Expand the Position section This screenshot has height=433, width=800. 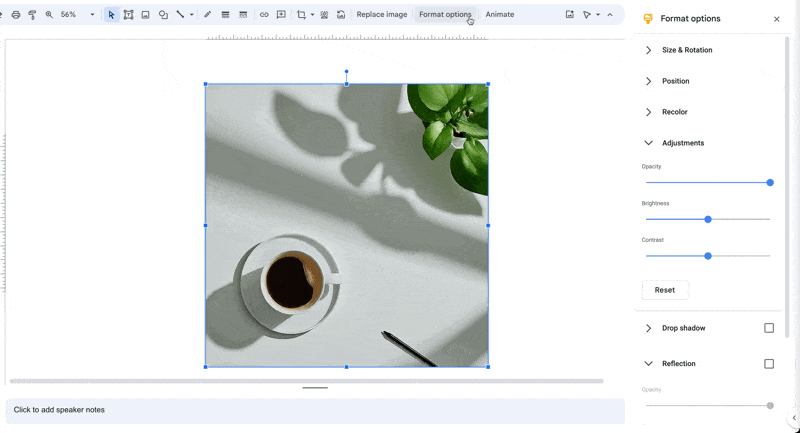pyautogui.click(x=648, y=81)
